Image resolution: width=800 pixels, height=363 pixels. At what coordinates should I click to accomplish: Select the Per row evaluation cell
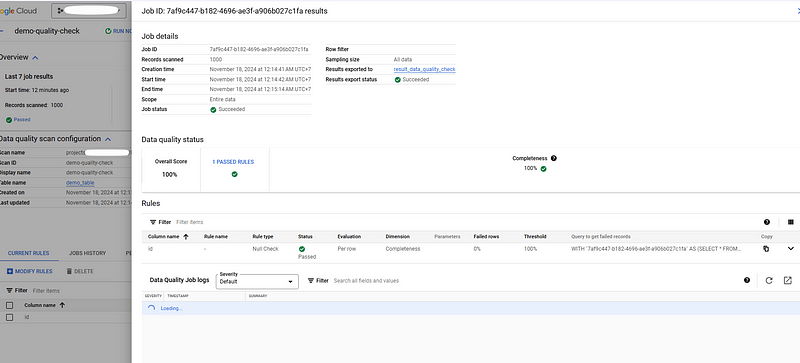346,249
